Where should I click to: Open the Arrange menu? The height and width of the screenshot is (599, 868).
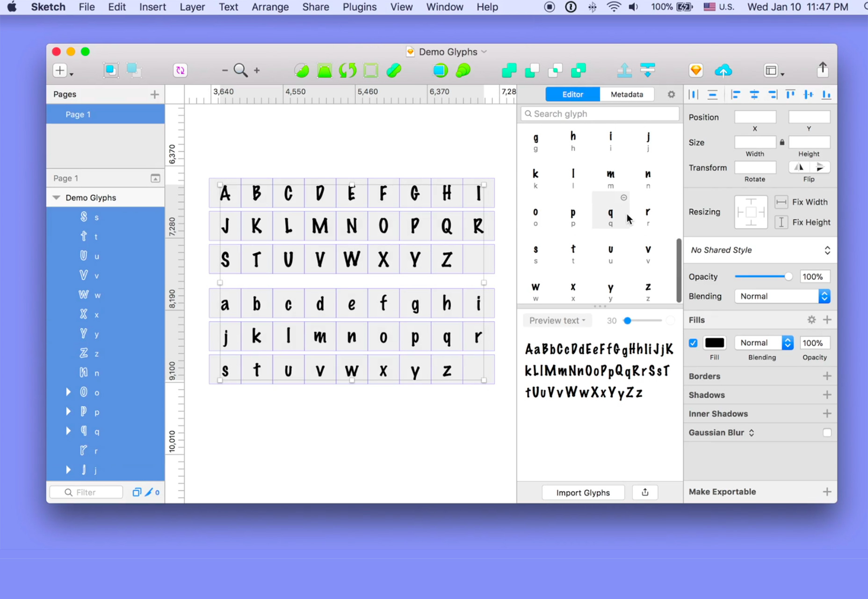click(270, 7)
